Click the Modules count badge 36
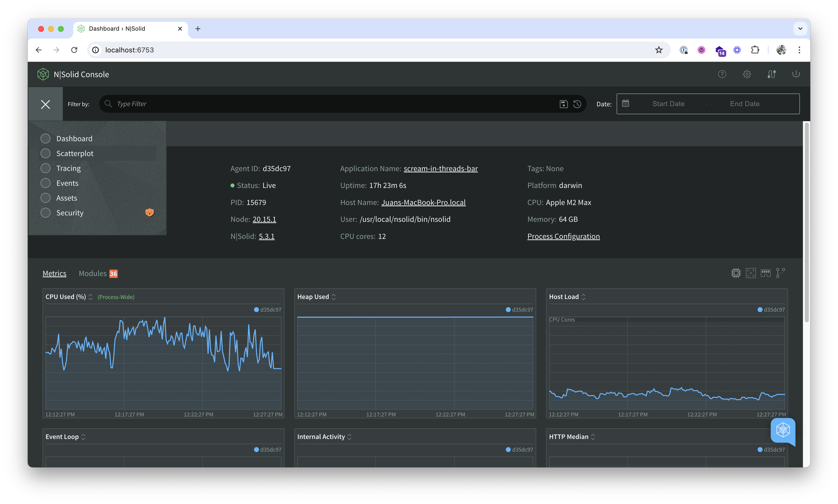The height and width of the screenshot is (504, 838). coord(114,274)
